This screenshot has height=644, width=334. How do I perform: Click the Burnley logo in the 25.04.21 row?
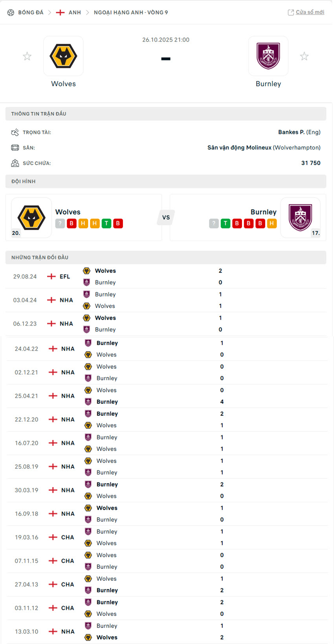[x=88, y=401]
